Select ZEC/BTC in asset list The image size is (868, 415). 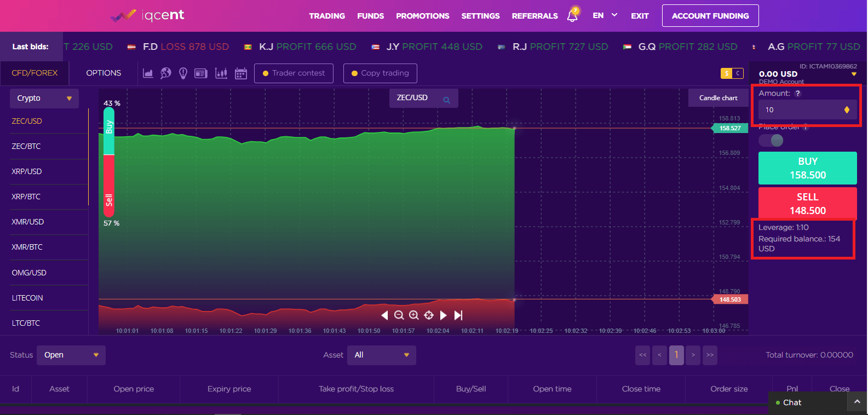coord(49,146)
